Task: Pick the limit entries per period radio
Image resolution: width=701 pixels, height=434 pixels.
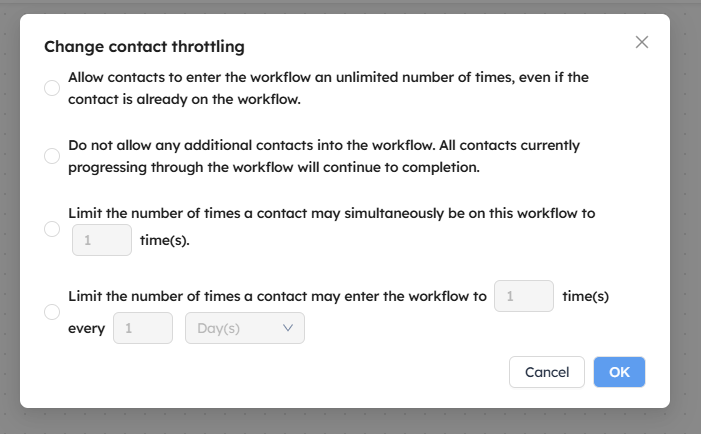Action: (52, 312)
